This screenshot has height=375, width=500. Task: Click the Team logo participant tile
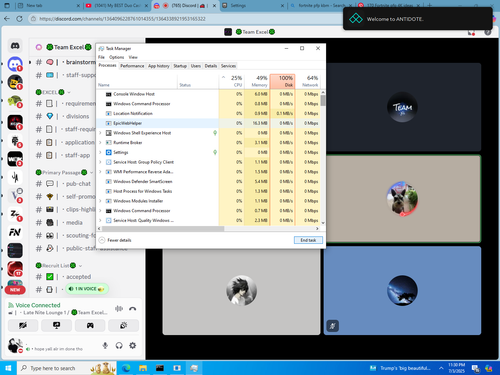pyautogui.click(x=402, y=107)
